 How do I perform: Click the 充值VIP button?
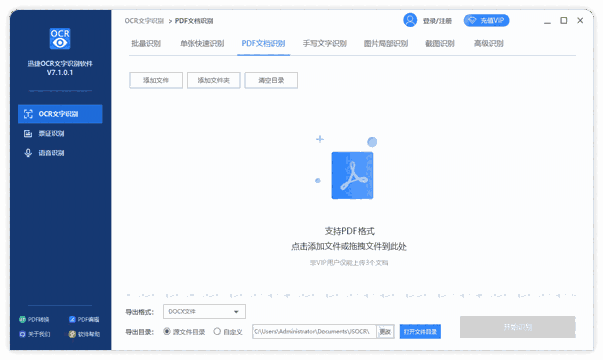click(486, 20)
